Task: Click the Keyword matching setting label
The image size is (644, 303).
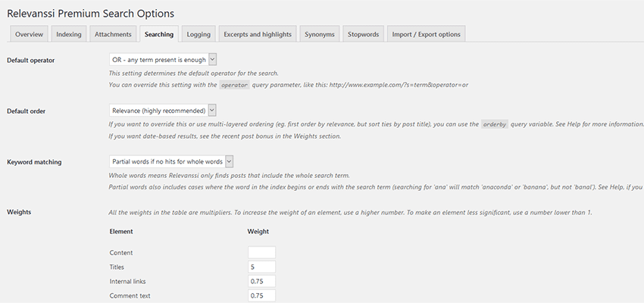Action: coord(34,161)
